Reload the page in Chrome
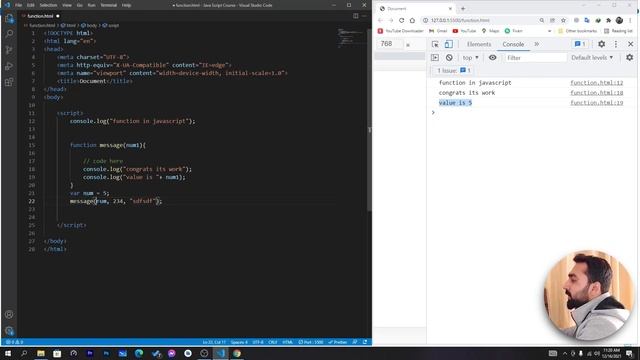Image resolution: width=640 pixels, height=360 pixels. [x=401, y=20]
